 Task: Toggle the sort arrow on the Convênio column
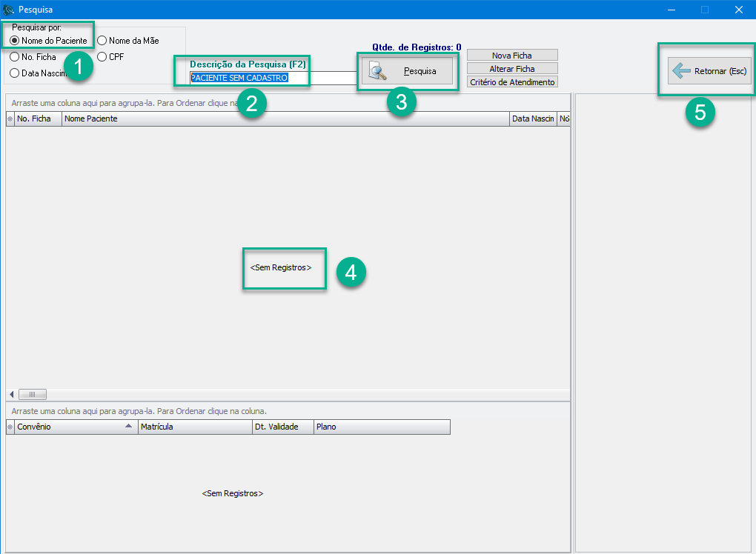click(x=128, y=427)
